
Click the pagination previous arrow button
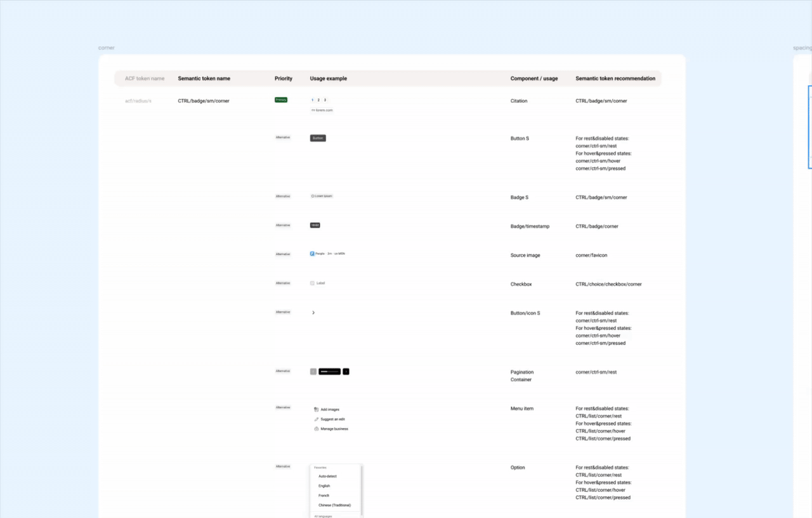tap(313, 372)
